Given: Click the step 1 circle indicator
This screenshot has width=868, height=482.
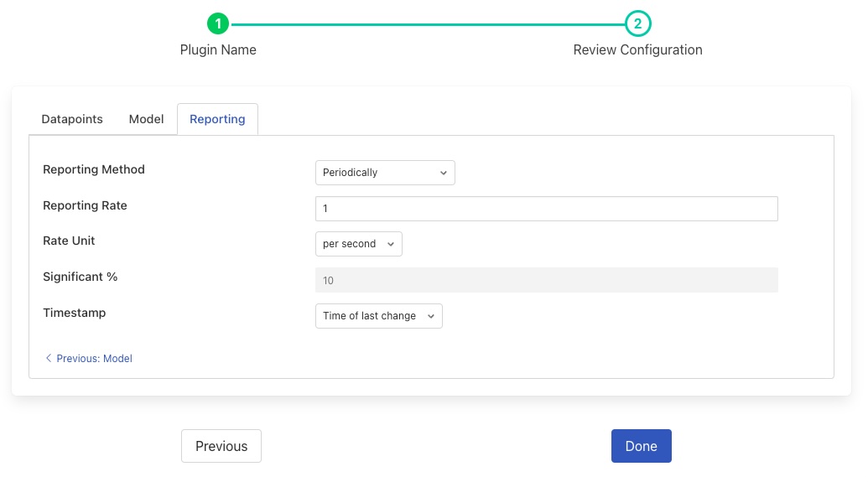Looking at the screenshot, I should coord(218,24).
